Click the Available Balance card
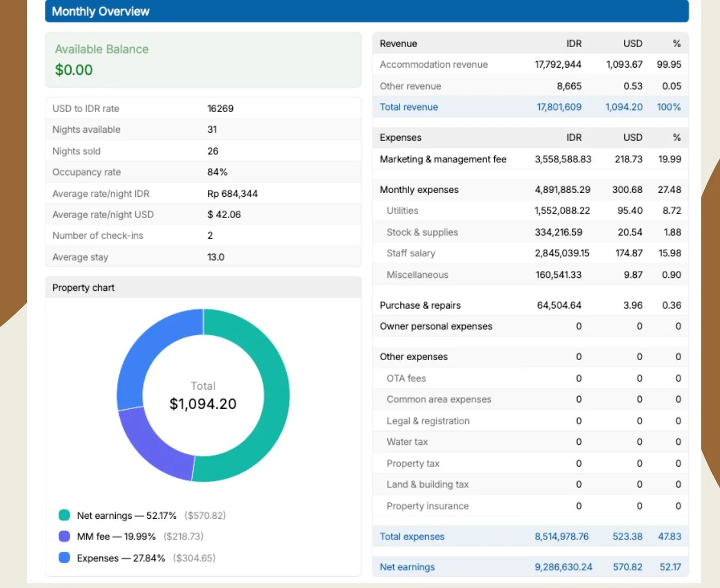The image size is (720, 588). point(203,60)
